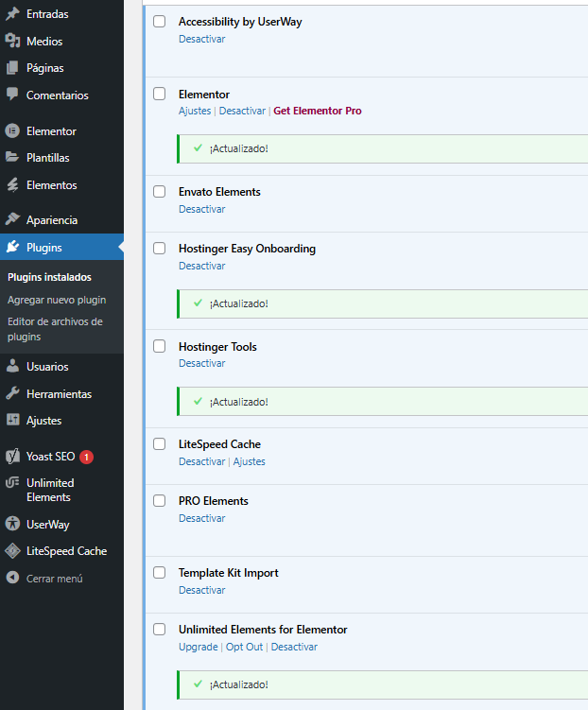Open Plugins instalados submenu item
Viewport: 588px width, 710px height.
pyautogui.click(x=49, y=277)
